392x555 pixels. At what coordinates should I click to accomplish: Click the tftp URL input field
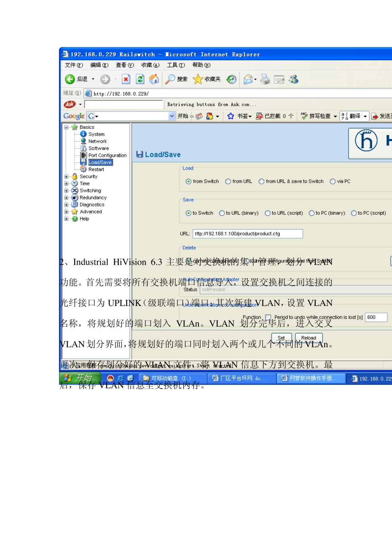point(248,234)
